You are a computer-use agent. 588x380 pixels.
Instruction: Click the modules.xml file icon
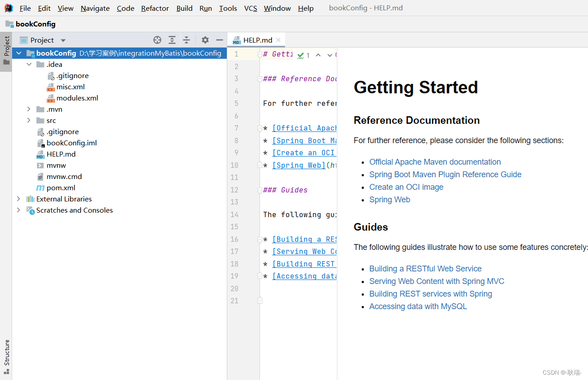tap(51, 98)
